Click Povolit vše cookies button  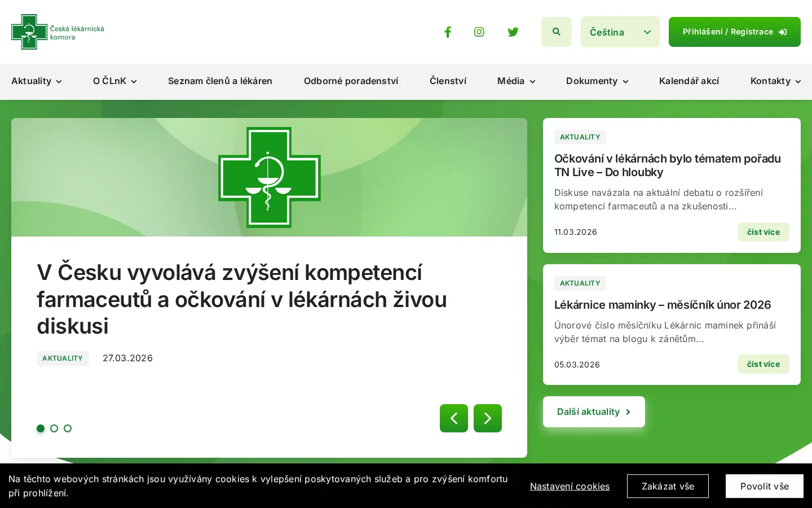pyautogui.click(x=765, y=486)
